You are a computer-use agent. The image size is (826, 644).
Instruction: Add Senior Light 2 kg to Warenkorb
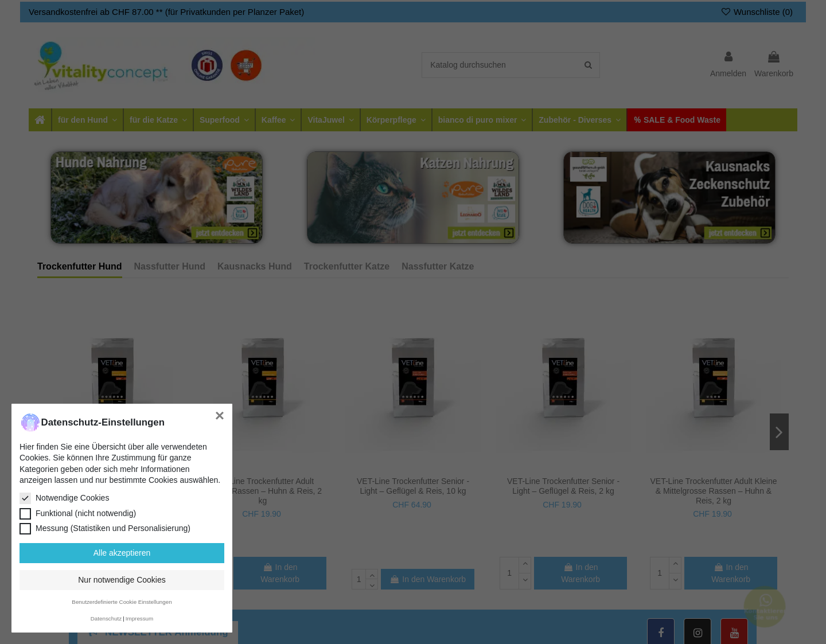click(x=580, y=573)
